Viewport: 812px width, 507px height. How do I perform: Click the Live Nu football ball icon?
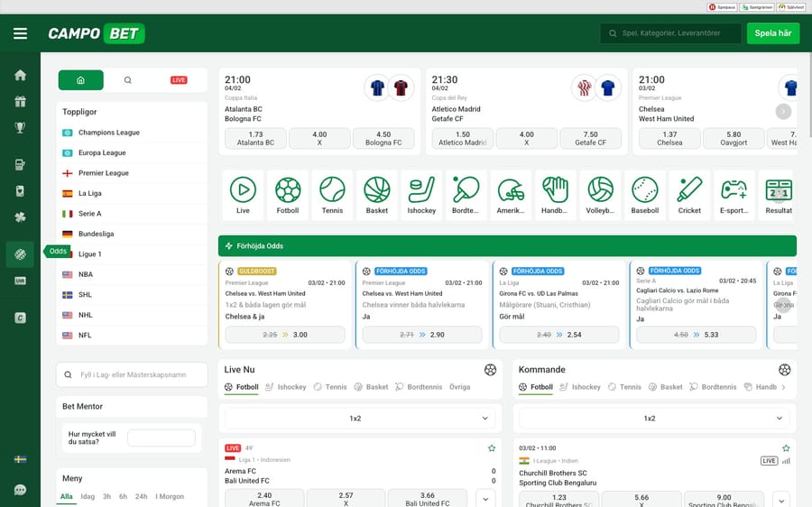coord(491,370)
